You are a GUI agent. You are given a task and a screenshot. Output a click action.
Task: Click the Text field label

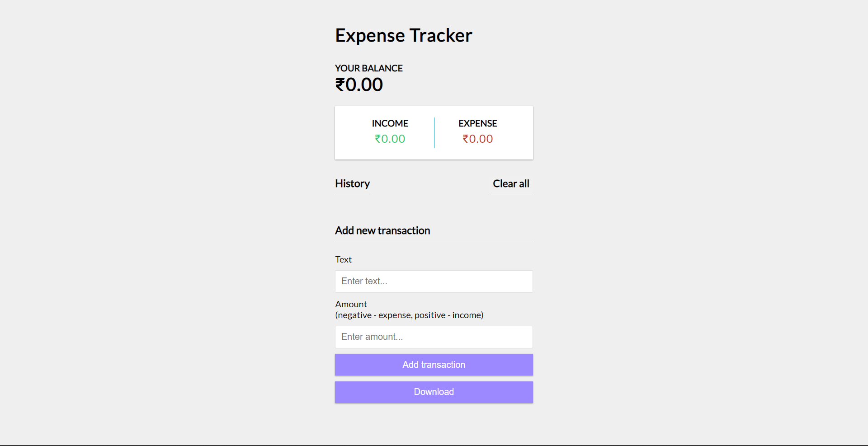(x=343, y=259)
